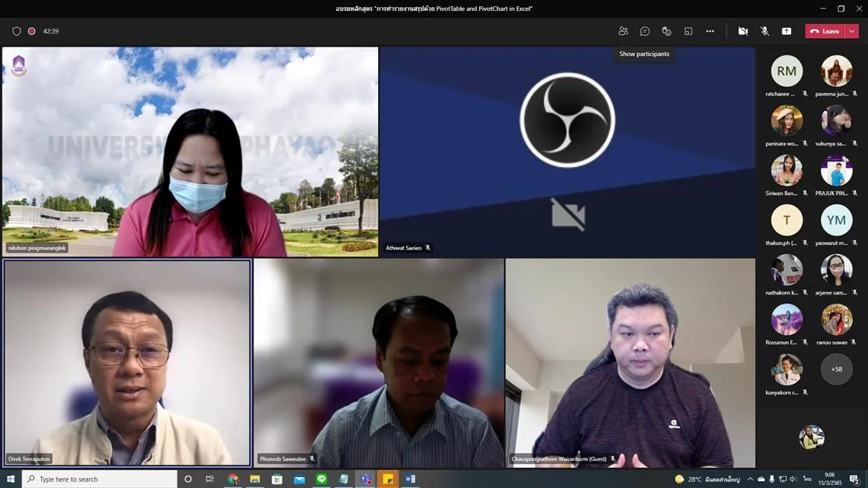Click microphone tray icon
868x488 pixels.
coord(772,479)
